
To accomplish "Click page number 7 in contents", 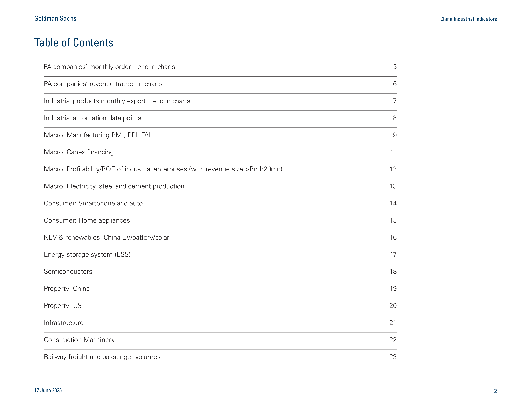I will [x=395, y=101].
